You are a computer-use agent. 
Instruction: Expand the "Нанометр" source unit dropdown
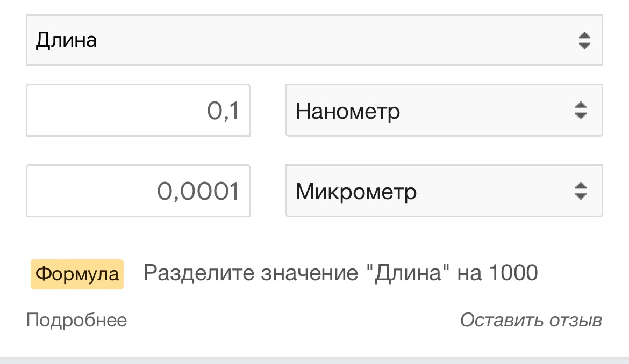(x=430, y=111)
